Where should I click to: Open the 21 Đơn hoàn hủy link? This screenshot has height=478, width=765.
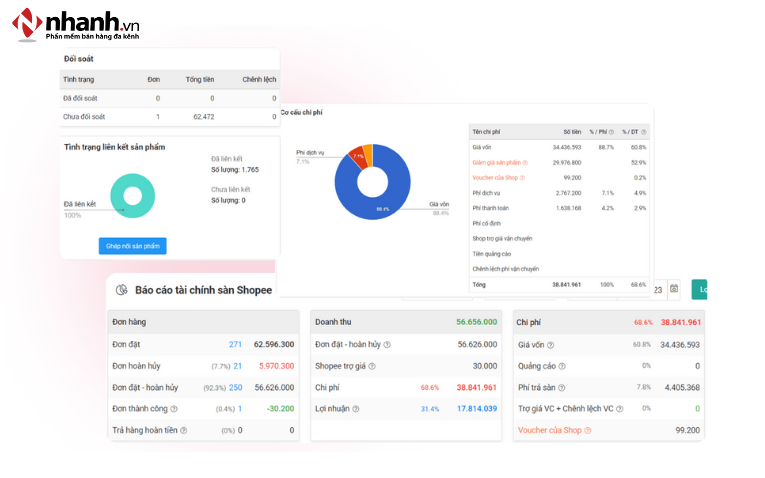pos(237,366)
